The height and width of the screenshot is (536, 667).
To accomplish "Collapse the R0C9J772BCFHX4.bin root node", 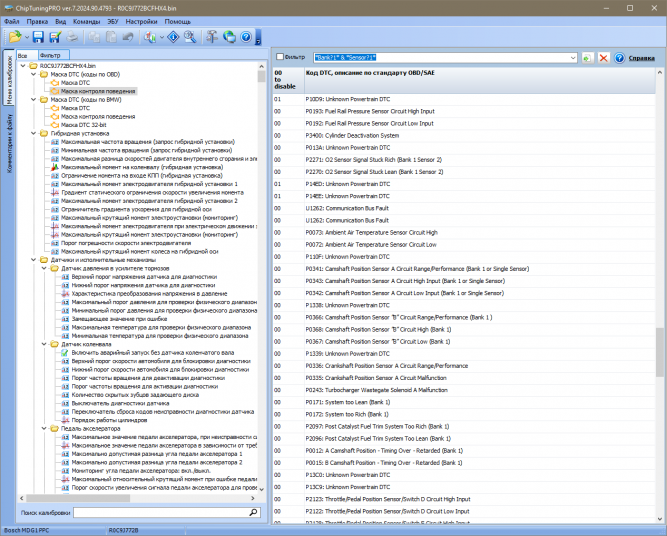I will 23,66.
